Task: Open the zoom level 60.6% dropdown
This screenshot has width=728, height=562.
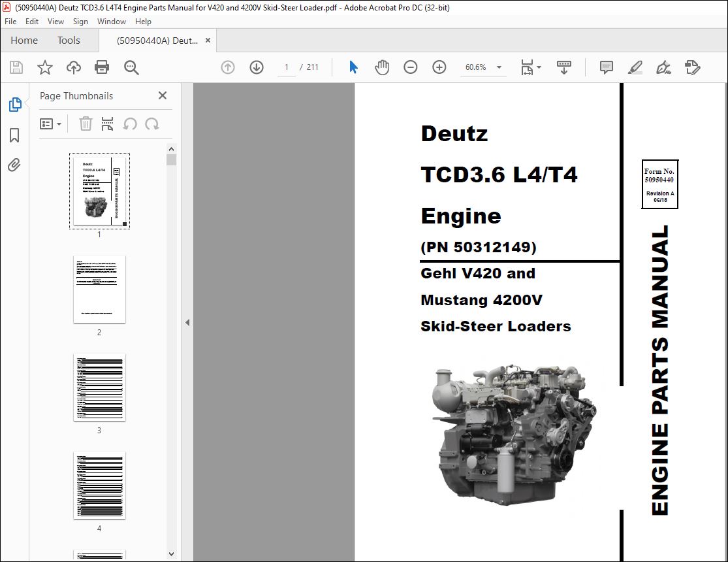Action: [x=499, y=67]
